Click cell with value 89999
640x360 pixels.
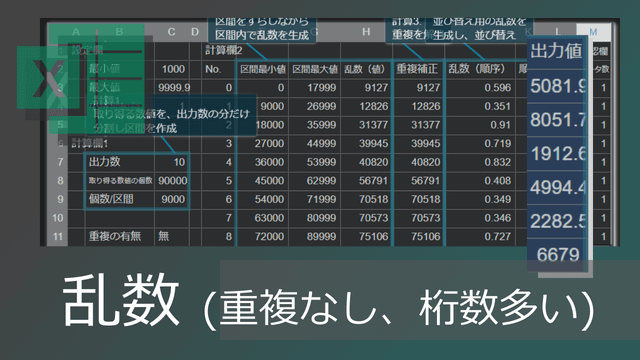click(x=315, y=236)
